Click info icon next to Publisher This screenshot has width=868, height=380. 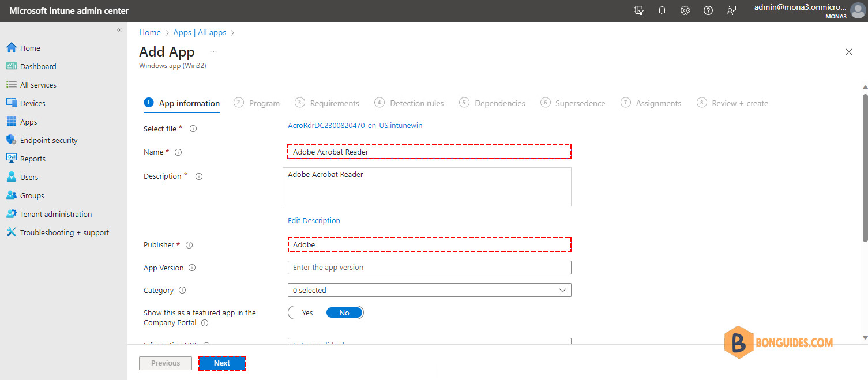[x=189, y=245]
